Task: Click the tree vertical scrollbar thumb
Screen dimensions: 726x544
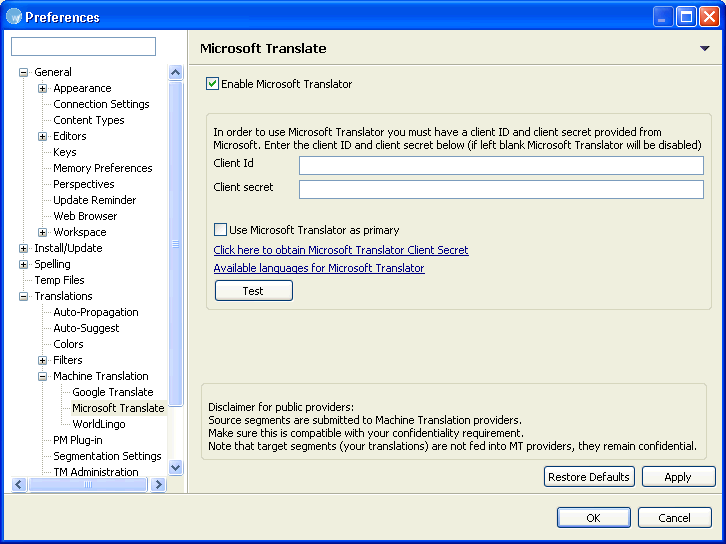Action: [175, 244]
